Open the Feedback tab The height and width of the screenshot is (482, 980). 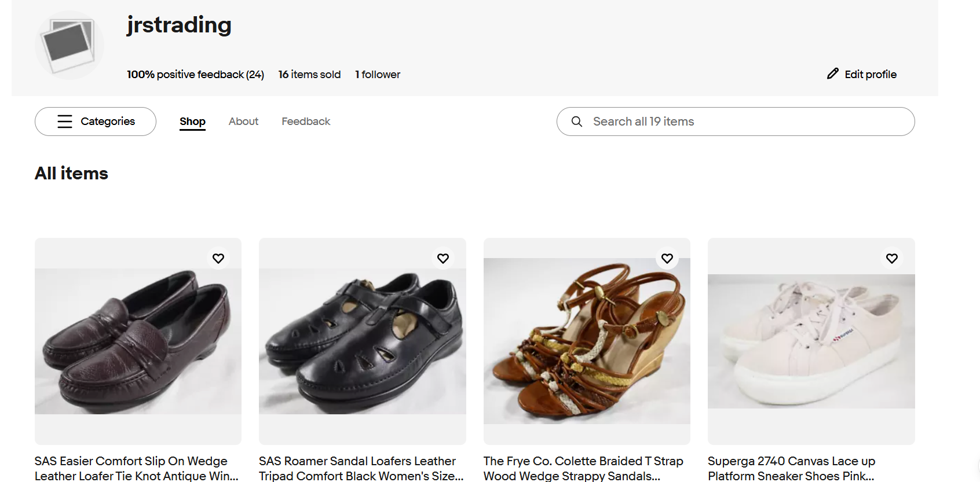pyautogui.click(x=306, y=122)
